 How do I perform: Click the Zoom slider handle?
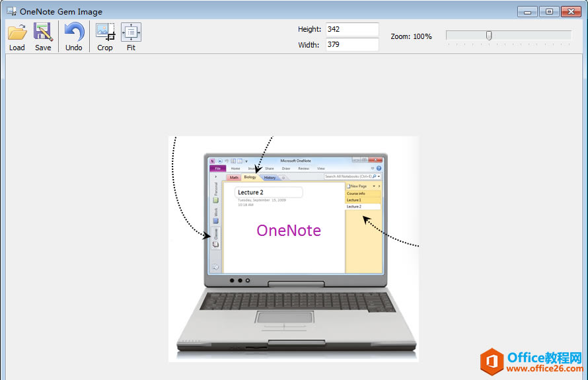489,36
